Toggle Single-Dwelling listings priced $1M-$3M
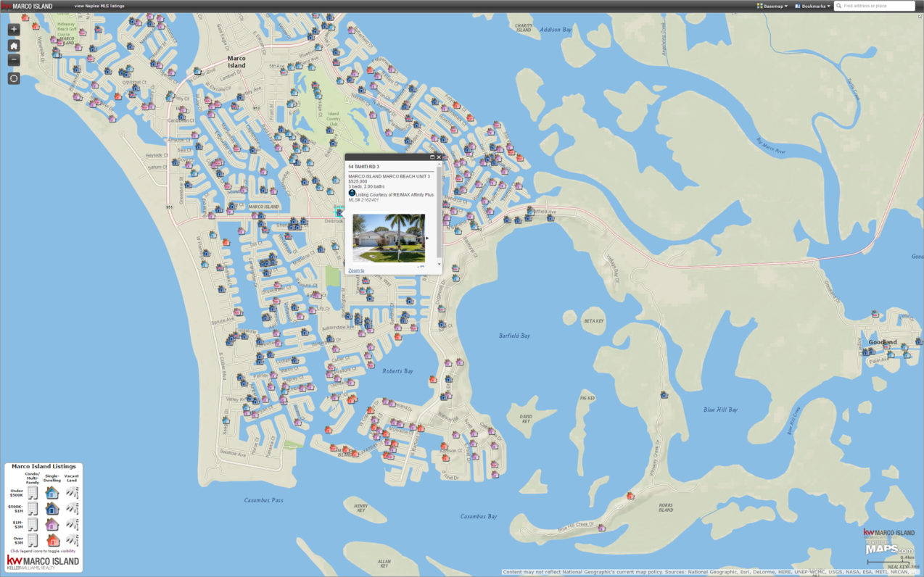This screenshot has height=577, width=924. click(x=52, y=524)
